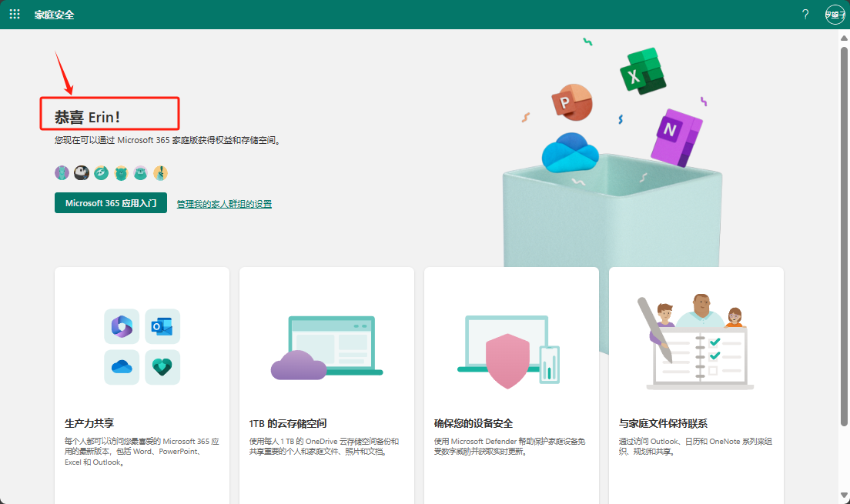Open 管理我的家人群组的设置 link

pyautogui.click(x=224, y=204)
